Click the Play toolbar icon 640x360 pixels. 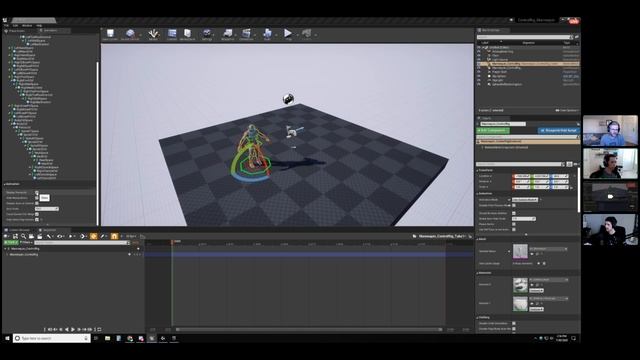[288, 34]
